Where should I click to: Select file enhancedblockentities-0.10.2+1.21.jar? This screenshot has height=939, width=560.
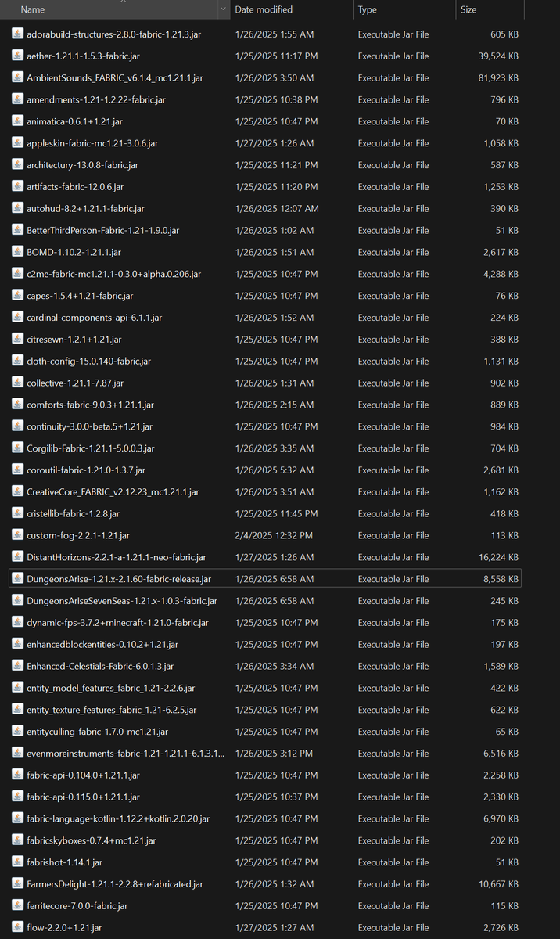coord(102,645)
